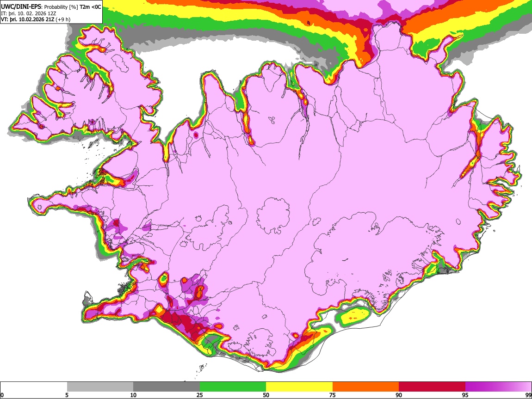Select the green 25–50 legend swatch
Screen dimensions: 532x399
(233, 387)
